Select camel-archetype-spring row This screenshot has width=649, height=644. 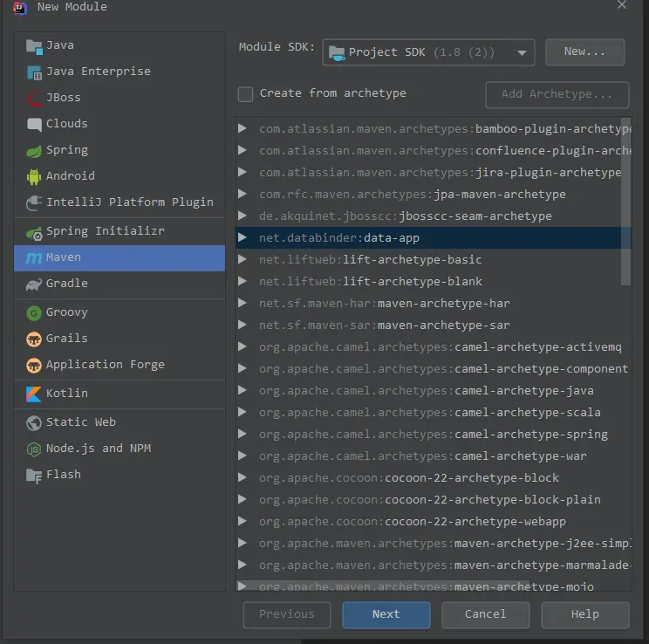pyautogui.click(x=434, y=434)
